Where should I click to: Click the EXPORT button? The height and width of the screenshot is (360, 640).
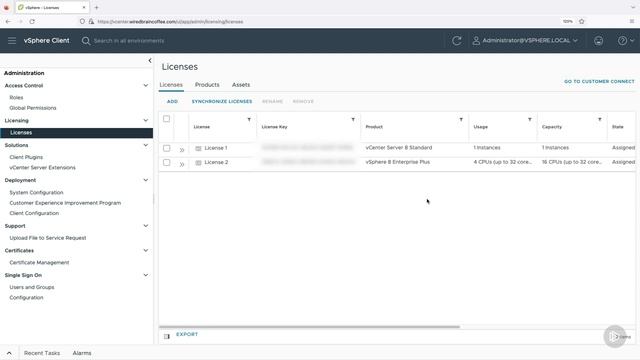click(x=187, y=334)
